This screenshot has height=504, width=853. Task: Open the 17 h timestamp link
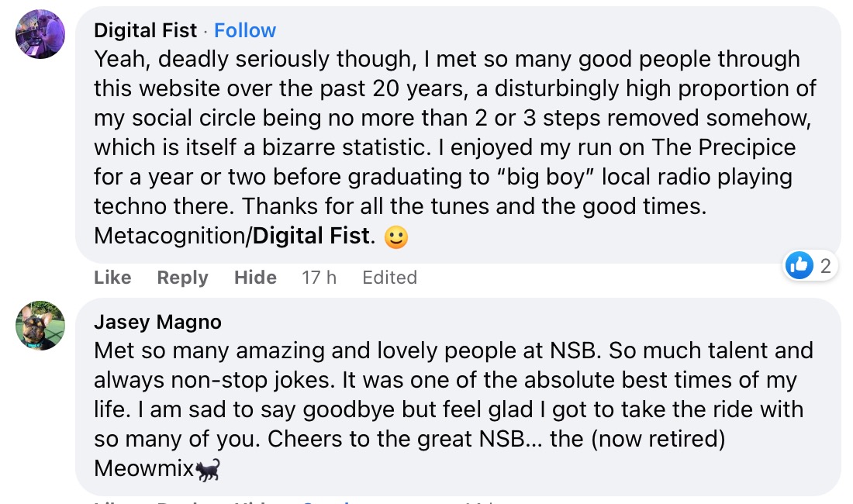(319, 278)
